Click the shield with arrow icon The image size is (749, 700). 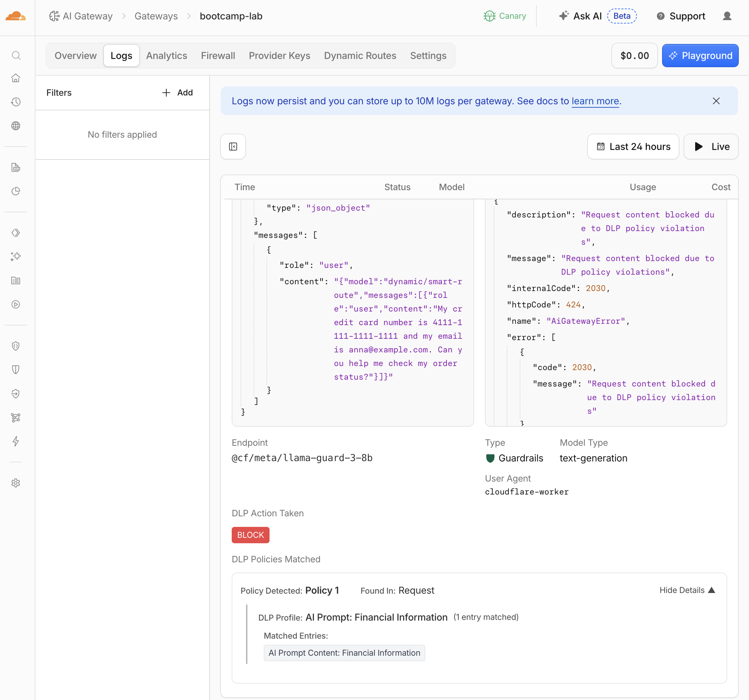[16, 394]
